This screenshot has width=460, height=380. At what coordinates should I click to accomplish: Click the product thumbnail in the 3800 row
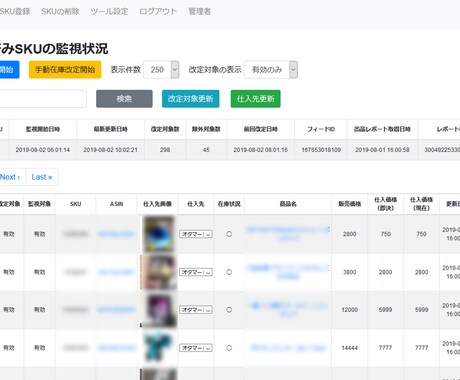[x=158, y=272]
